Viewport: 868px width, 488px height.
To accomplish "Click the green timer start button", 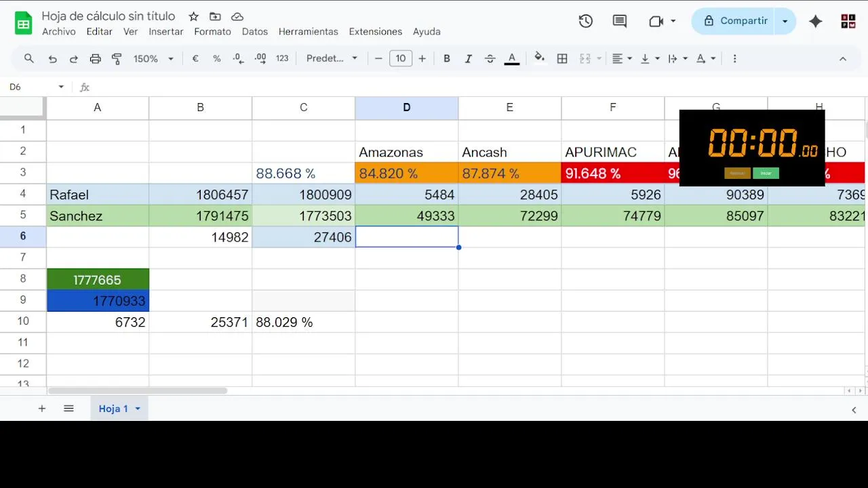I will point(766,173).
